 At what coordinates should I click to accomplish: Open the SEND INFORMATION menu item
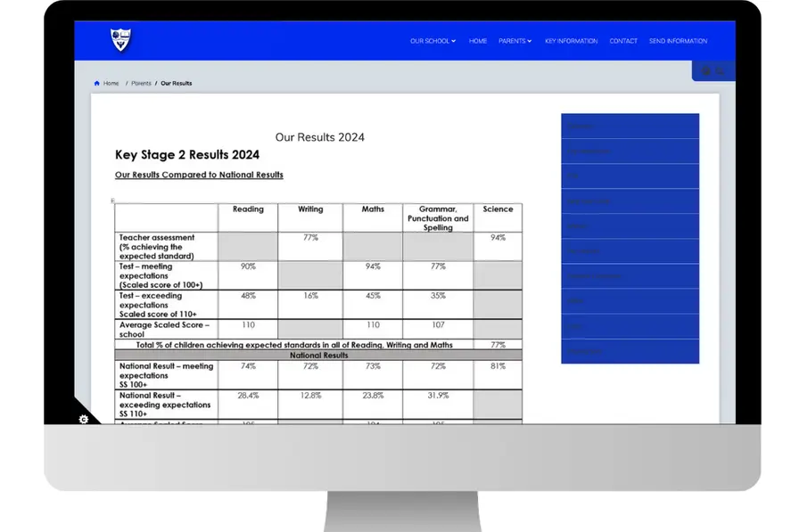tap(679, 41)
